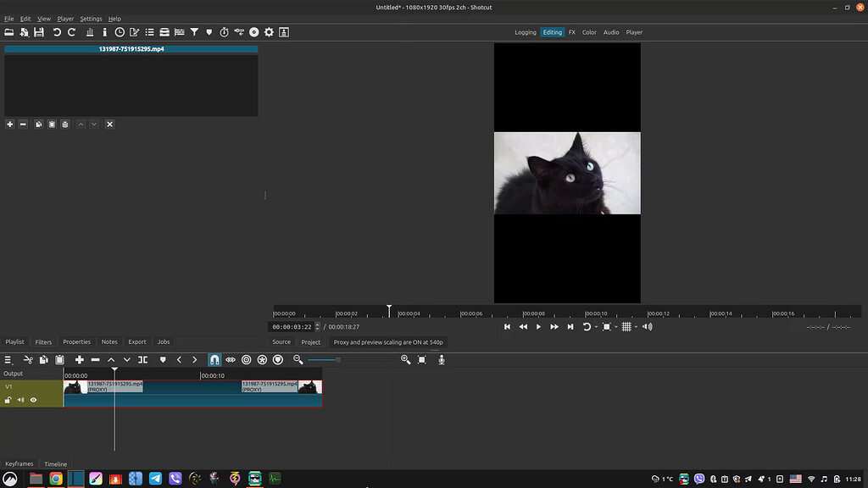
Task: Click the proxy and preview scaling notification
Action: click(x=387, y=341)
